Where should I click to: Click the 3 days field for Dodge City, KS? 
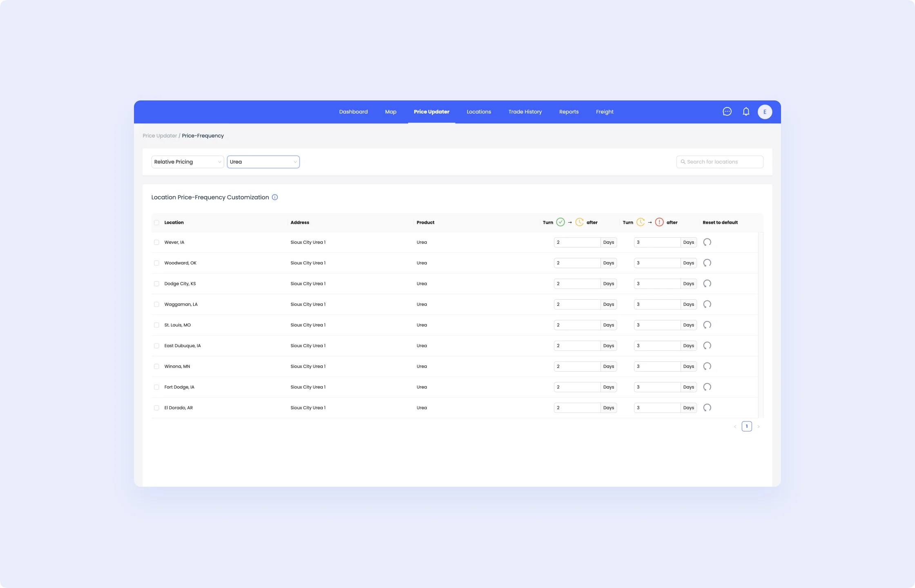657,283
